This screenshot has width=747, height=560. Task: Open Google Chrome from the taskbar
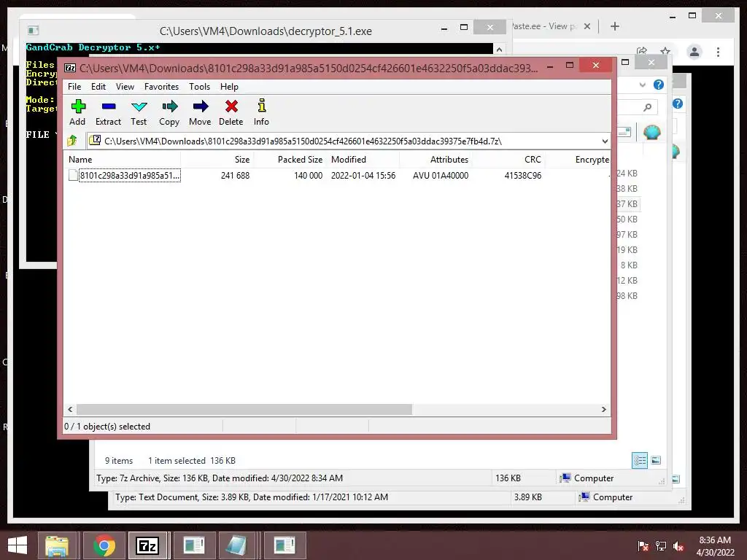(x=104, y=545)
